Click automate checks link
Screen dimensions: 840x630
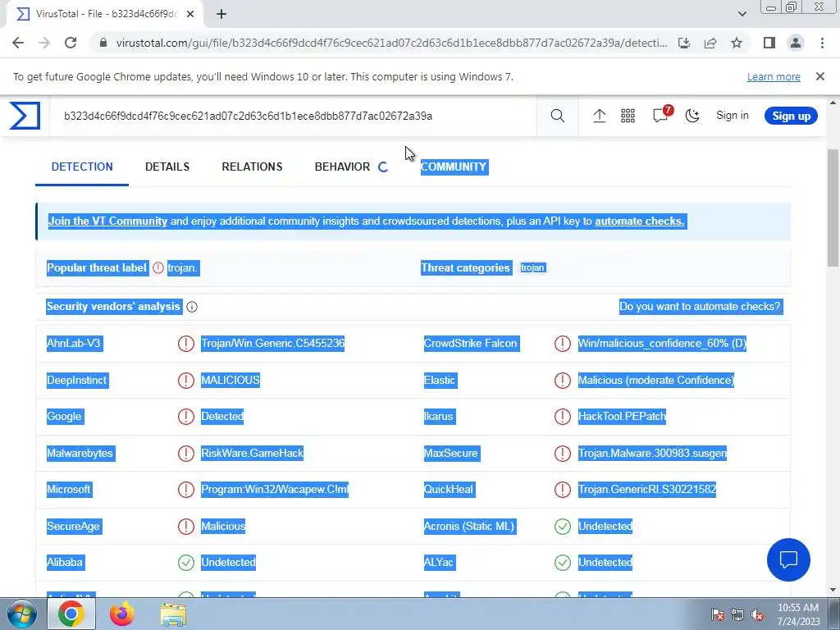point(640,221)
